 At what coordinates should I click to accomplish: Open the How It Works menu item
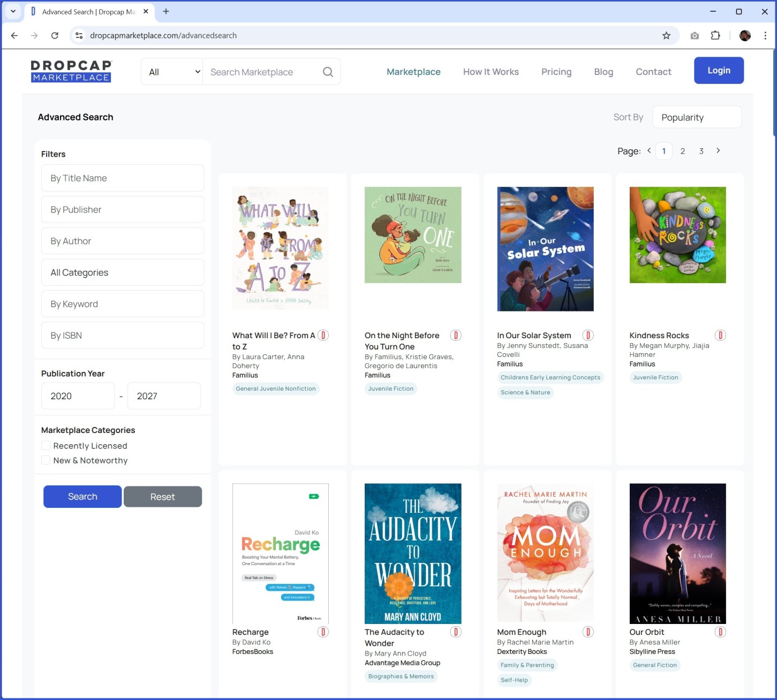pos(491,72)
